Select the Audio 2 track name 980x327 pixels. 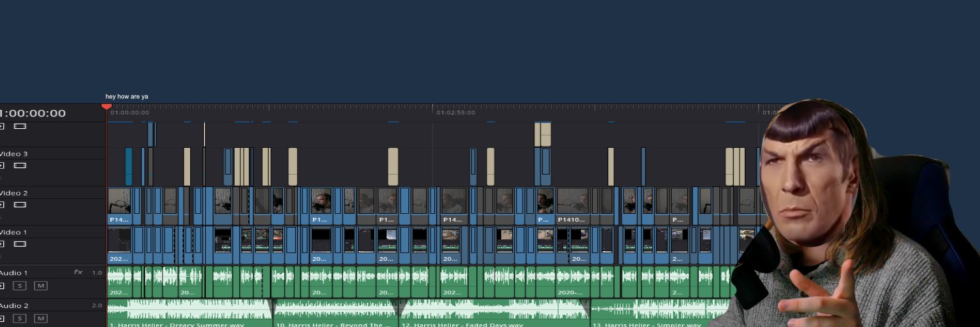click(x=13, y=305)
